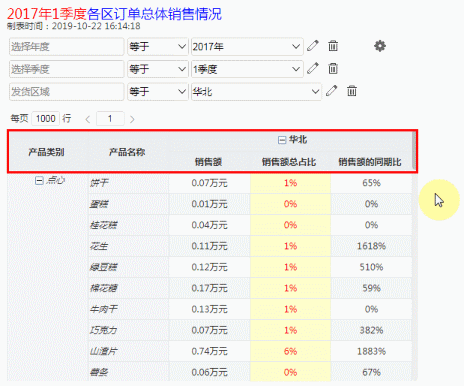This screenshot has height=386, width=464.
Task: Click the 65% year-over-year value
Action: point(371,183)
